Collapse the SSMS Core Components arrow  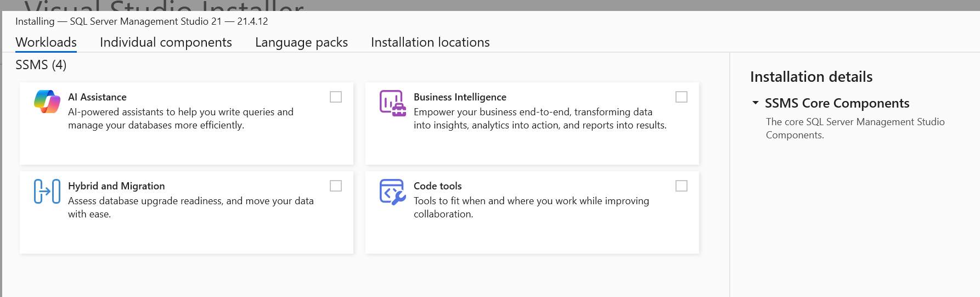[756, 103]
